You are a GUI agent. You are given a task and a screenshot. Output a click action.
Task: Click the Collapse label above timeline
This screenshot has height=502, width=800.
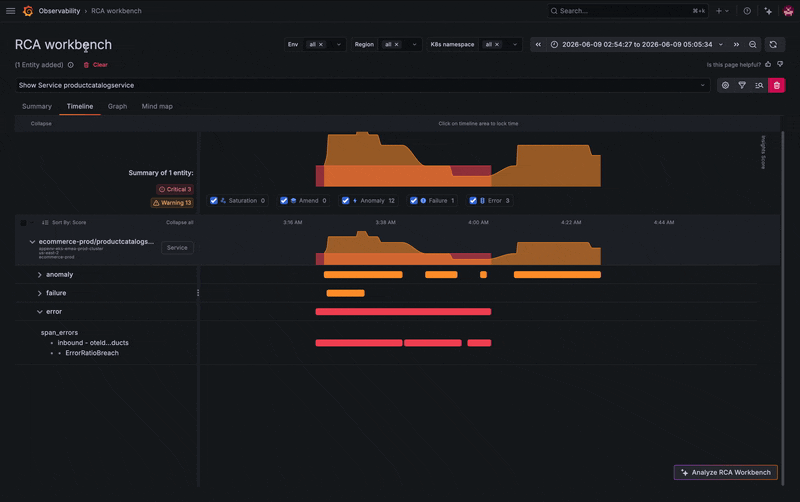41,123
